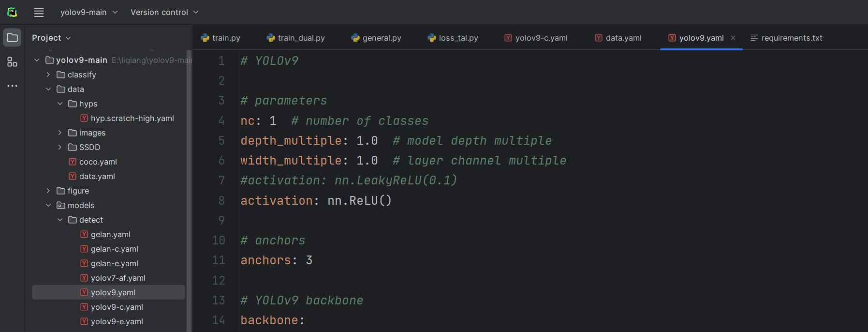
Task: Expand the classify folder
Action: pos(48,75)
